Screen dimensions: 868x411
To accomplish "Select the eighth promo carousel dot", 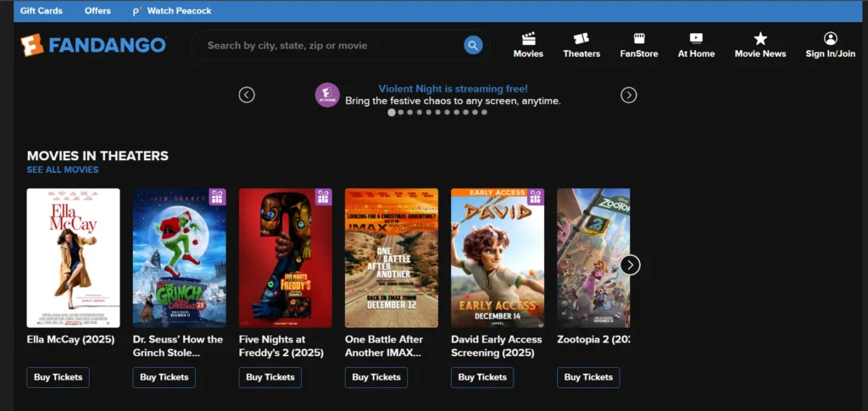I will click(456, 113).
